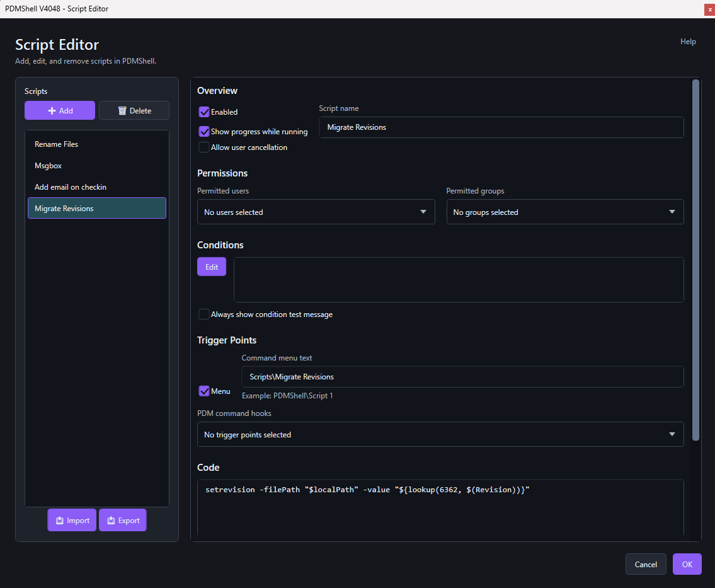This screenshot has width=715, height=588.
Task: Toggle Show progress while running
Action: click(x=204, y=131)
